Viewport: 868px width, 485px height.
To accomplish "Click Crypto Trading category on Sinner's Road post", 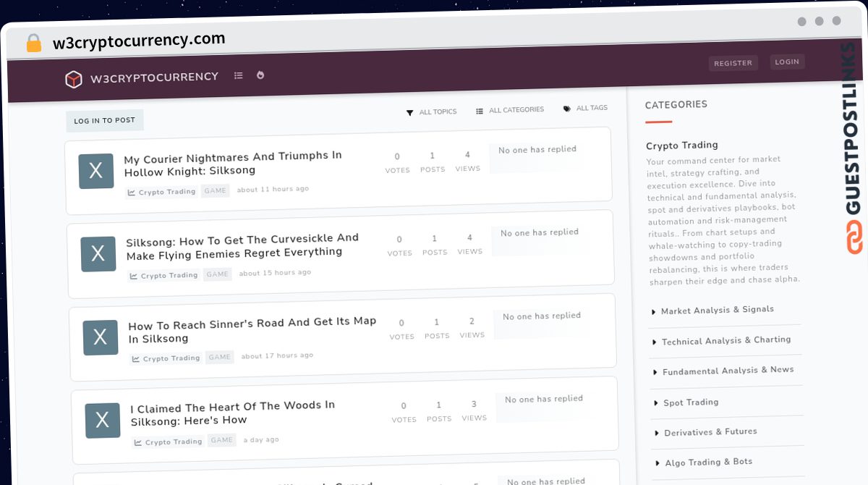I will [166, 358].
